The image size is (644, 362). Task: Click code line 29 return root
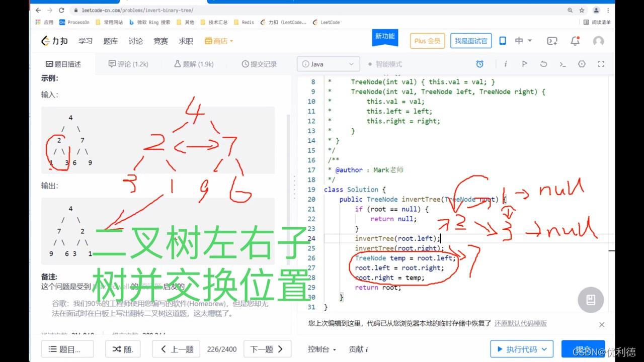pyautogui.click(x=378, y=287)
